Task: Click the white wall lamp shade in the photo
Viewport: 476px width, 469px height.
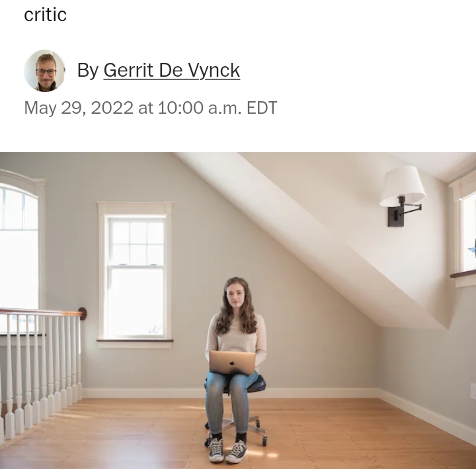Action: point(402,186)
